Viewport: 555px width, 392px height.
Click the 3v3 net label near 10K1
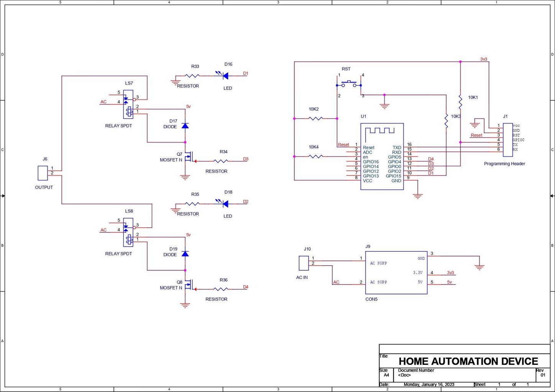483,59
